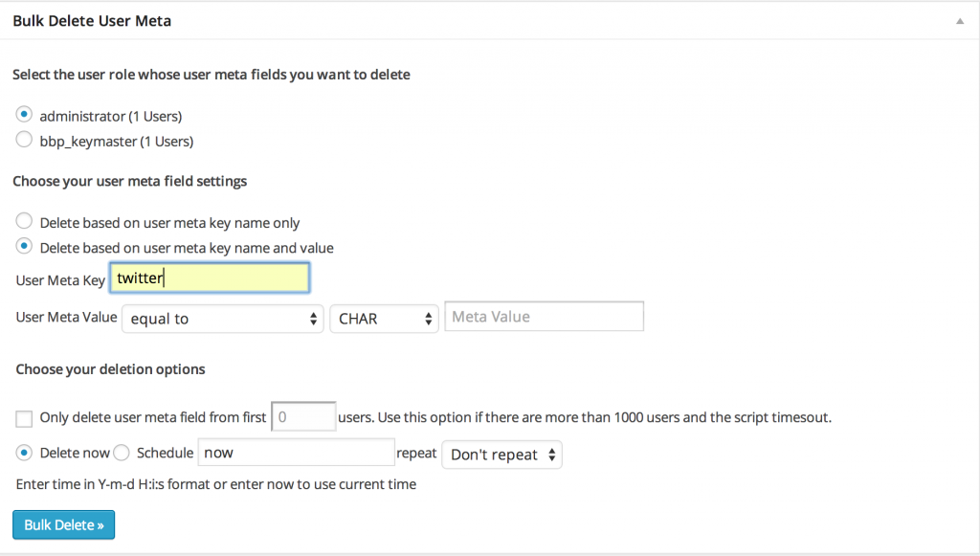Click the user count field showing 0
The image size is (980, 556).
click(302, 416)
